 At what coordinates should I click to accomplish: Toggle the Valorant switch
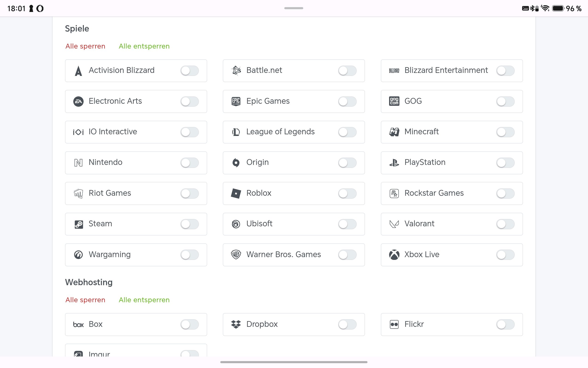click(505, 224)
